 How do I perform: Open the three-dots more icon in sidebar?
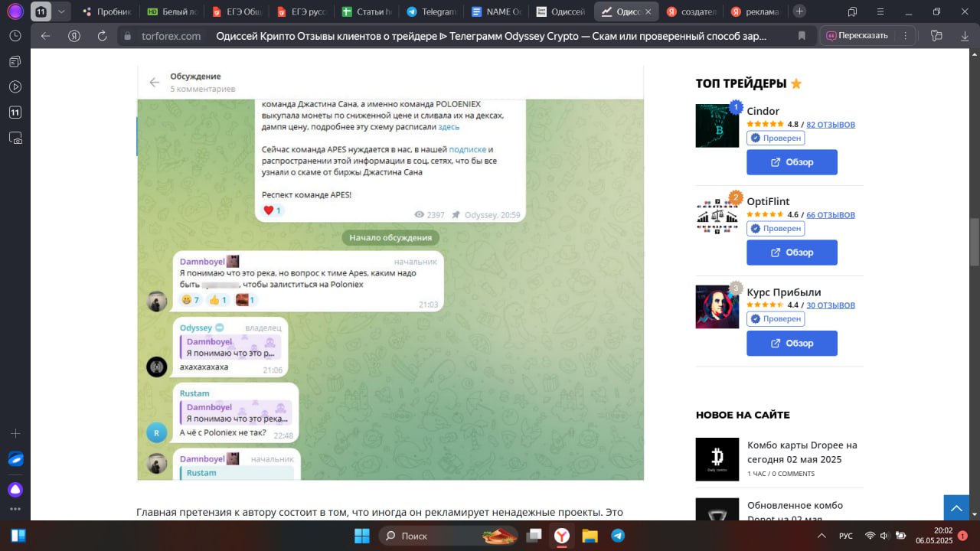(15, 509)
